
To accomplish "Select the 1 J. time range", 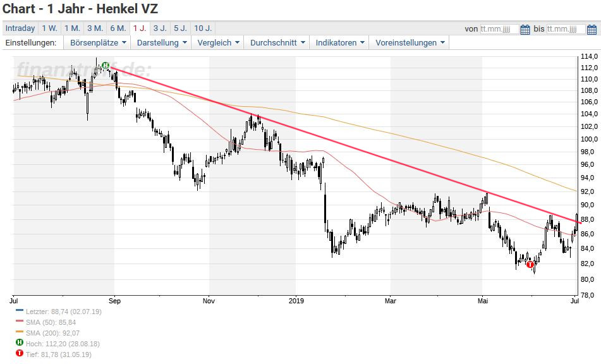I will click(140, 28).
